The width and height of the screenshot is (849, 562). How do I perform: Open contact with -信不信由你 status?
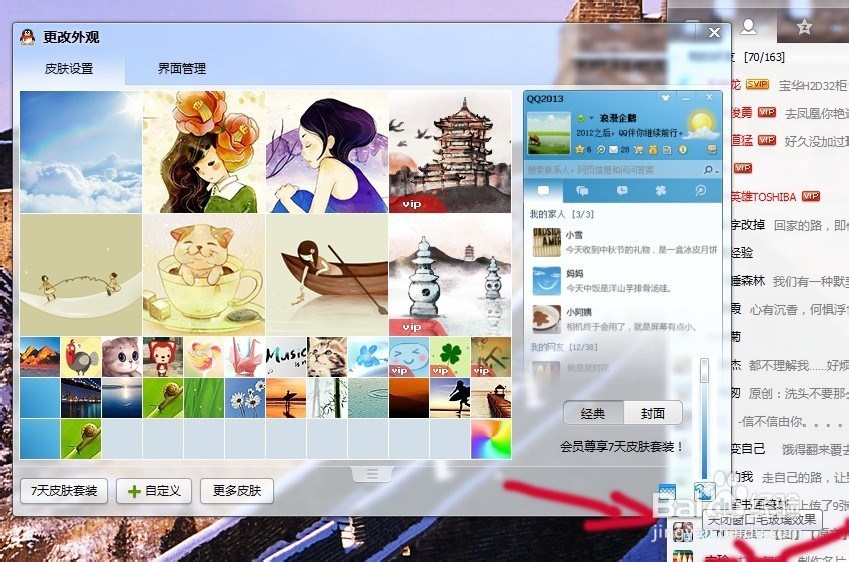[x=789, y=421]
